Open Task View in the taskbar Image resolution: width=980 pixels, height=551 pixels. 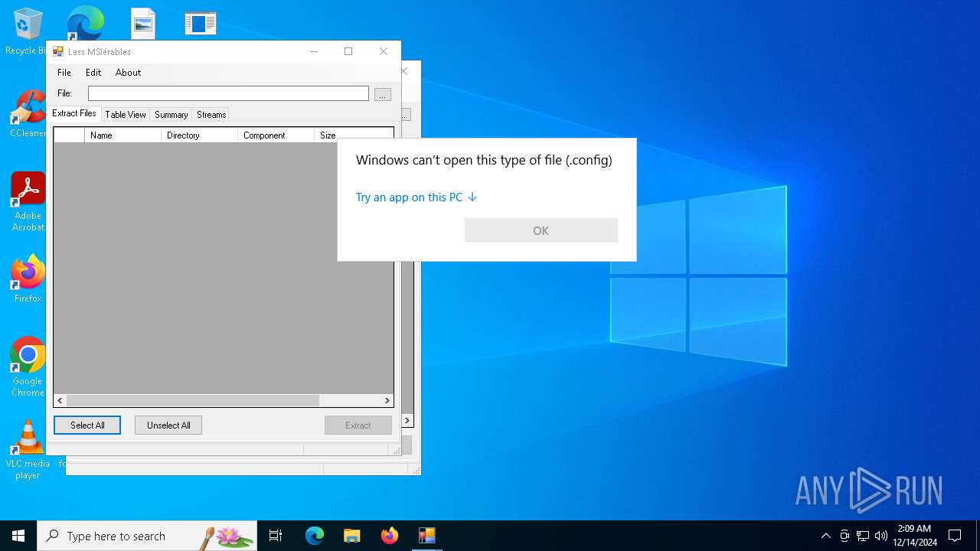coord(276,536)
